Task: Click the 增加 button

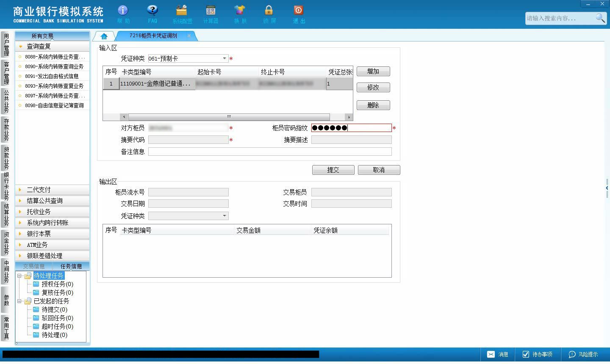Action: click(373, 71)
